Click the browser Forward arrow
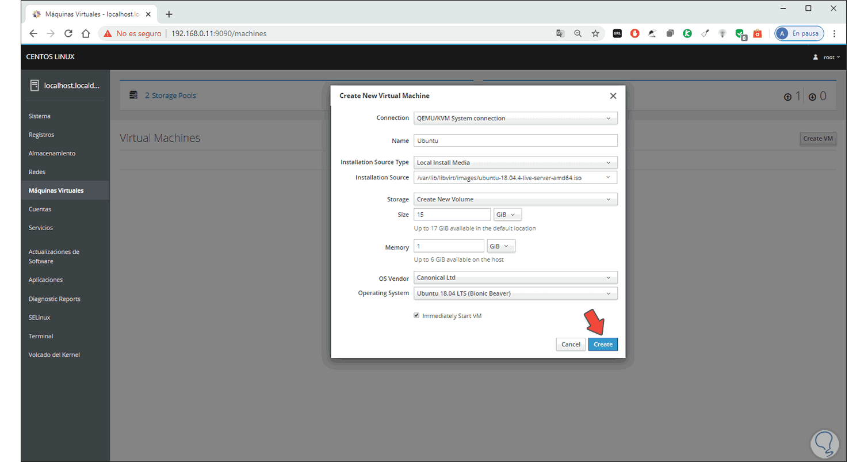This screenshot has height=462, width=868. [x=51, y=33]
